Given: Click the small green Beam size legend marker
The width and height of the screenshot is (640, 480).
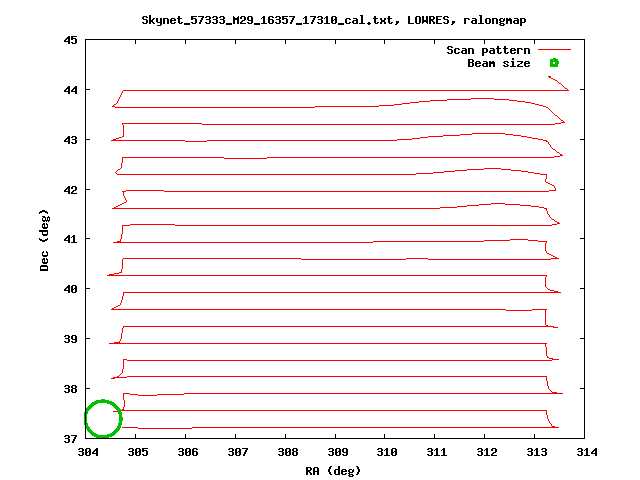Looking at the screenshot, I should (554, 63).
